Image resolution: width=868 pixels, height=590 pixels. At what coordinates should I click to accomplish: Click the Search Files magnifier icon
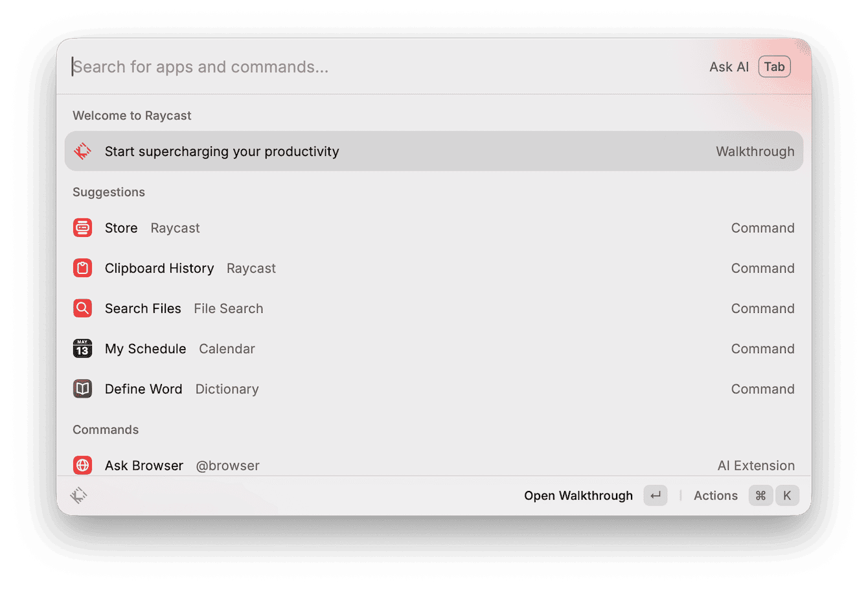coord(82,308)
